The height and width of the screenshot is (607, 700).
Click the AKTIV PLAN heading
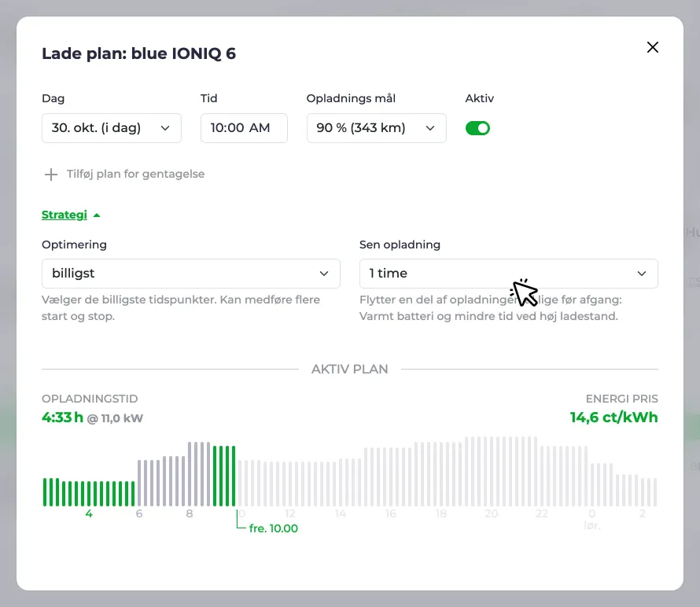349,369
